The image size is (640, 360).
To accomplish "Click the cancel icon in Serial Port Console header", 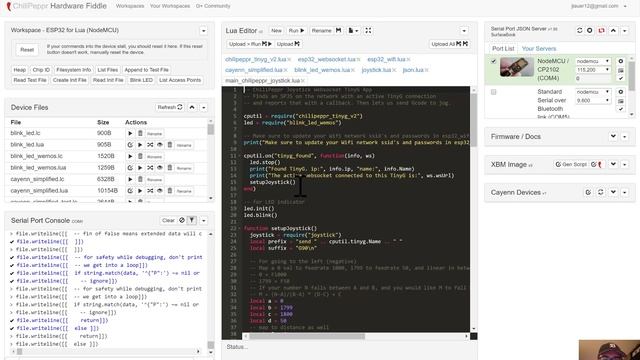I will [182, 220].
